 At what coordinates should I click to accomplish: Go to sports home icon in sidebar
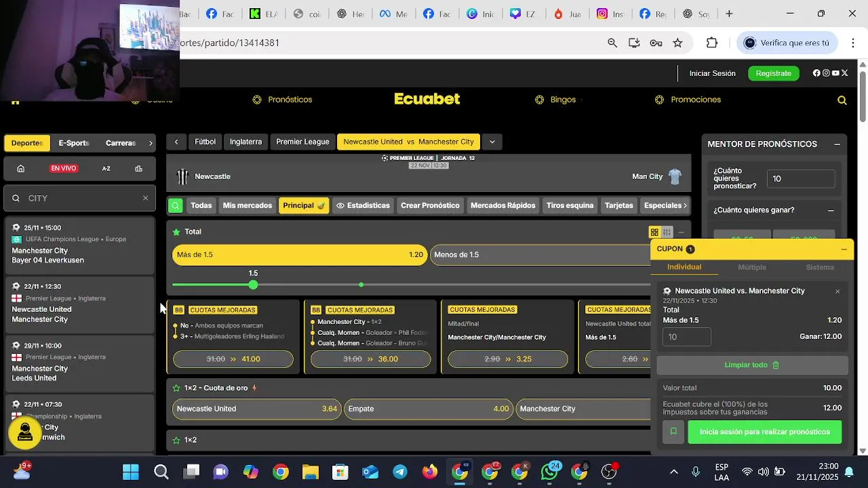coord(21,169)
